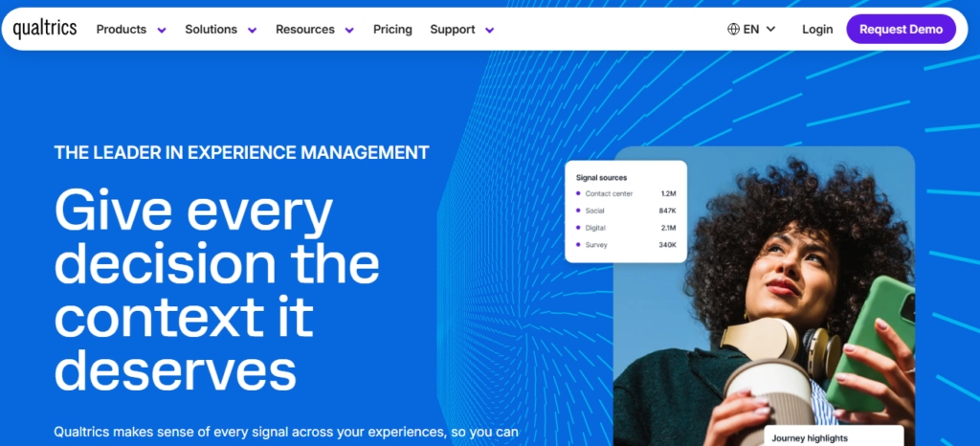Expand the Support chevron arrow
The width and height of the screenshot is (980, 446).
[490, 30]
